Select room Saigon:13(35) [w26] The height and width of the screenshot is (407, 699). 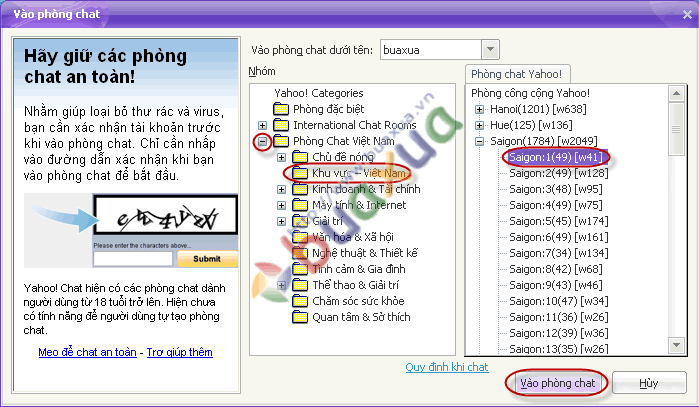[559, 349]
